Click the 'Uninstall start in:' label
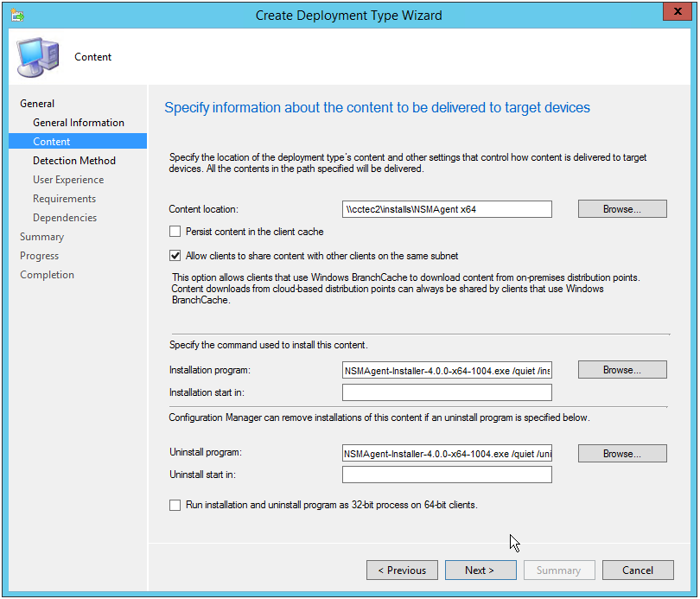Viewport: 700px width, 599px height. pyautogui.click(x=203, y=475)
